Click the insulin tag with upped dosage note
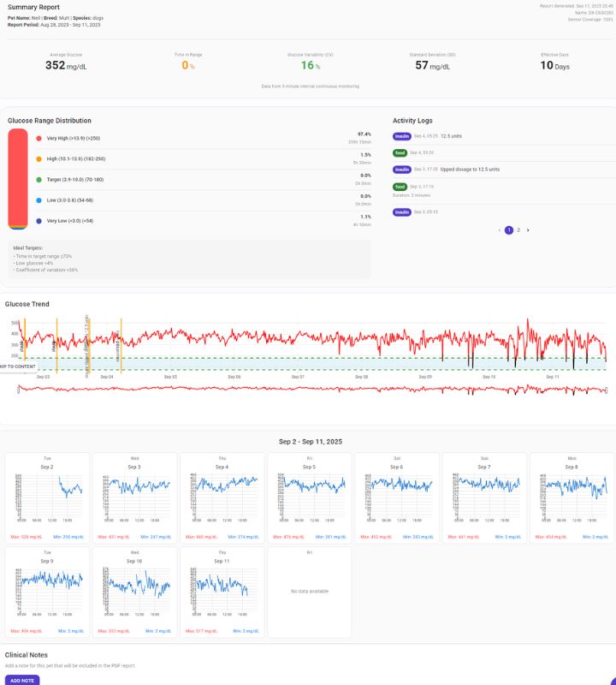Image resolution: width=616 pixels, height=685 pixels. 401,170
